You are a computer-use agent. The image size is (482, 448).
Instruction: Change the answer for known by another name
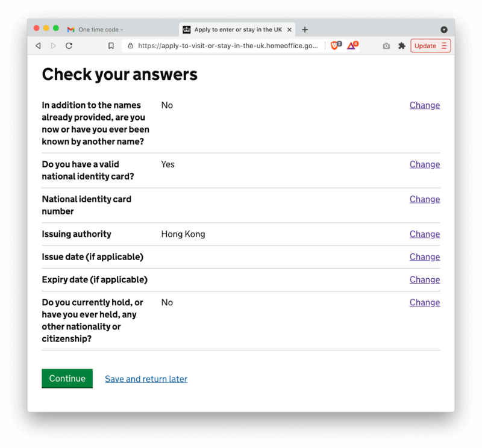coord(425,105)
